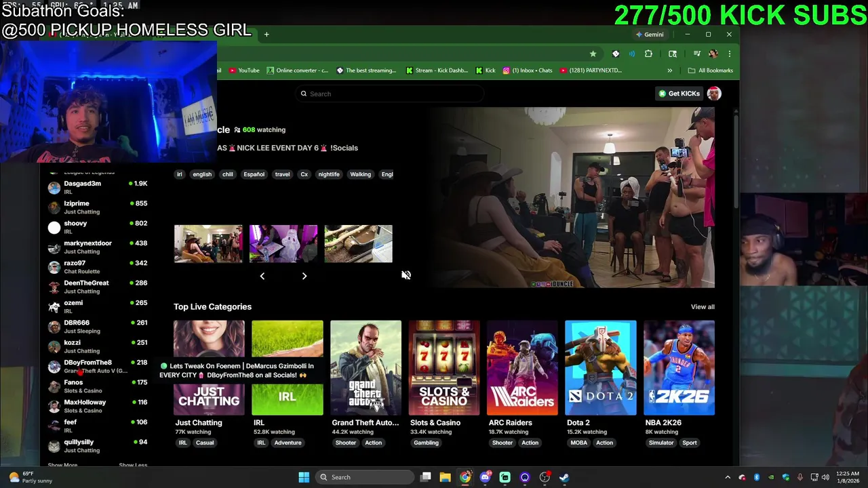The height and width of the screenshot is (488, 868).
Task: Open the Slots & Casino category card
Action: pos(444,368)
